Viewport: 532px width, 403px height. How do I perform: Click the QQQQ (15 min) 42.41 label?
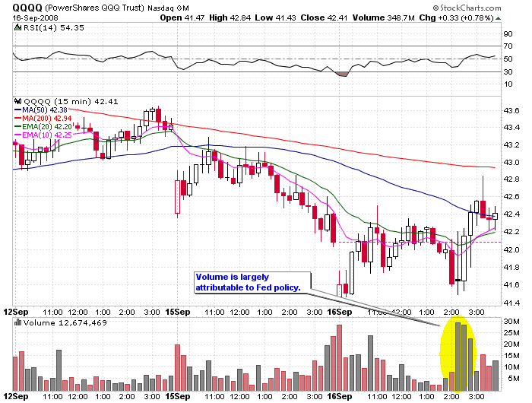click(71, 102)
